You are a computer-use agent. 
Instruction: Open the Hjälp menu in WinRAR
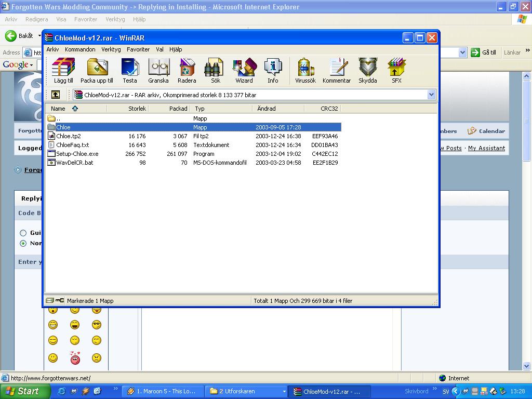[176, 49]
